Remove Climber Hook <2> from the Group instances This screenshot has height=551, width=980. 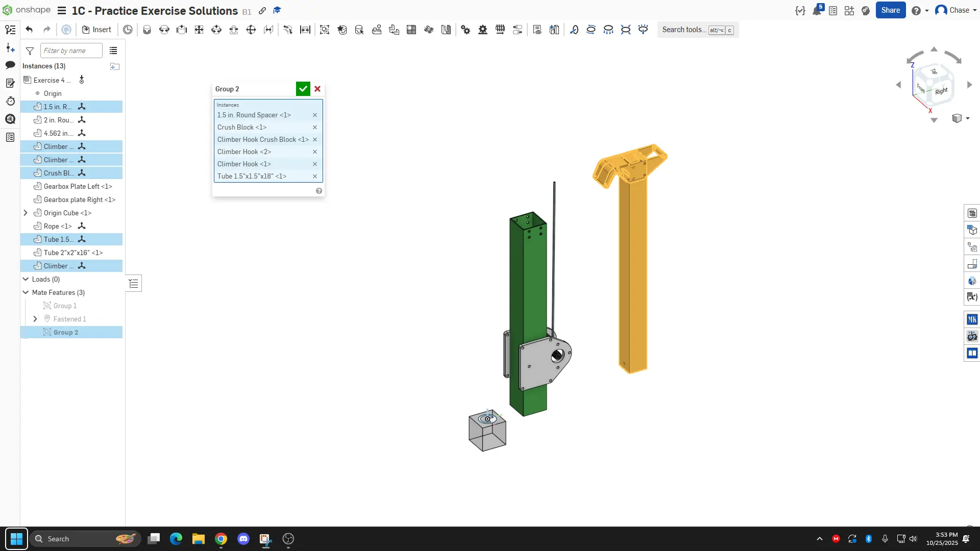pos(315,152)
